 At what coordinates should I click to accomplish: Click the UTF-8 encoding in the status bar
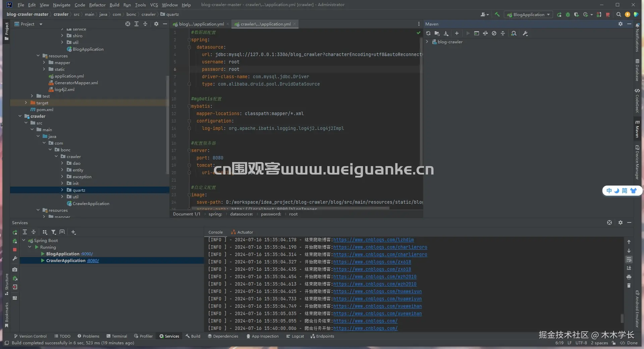coord(581,343)
